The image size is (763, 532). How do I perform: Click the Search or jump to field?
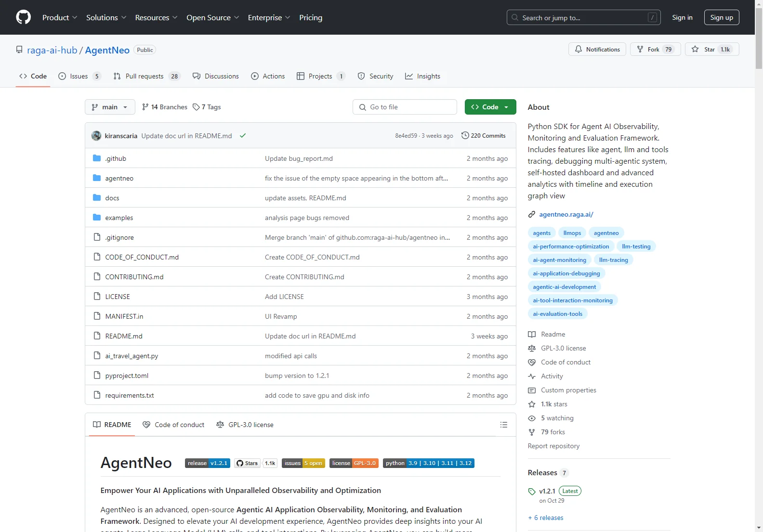(583, 17)
